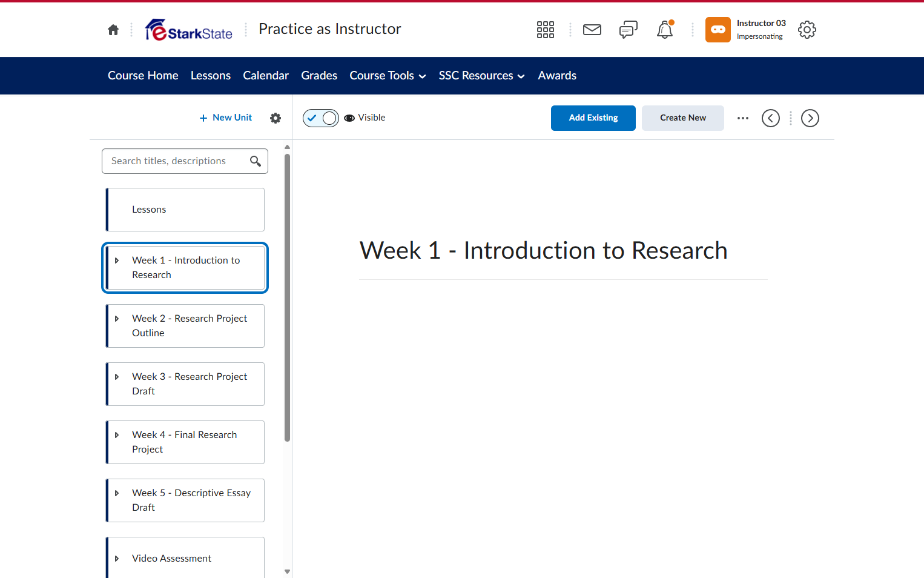Viewport: 924px width, 578px height.
Task: Click scrollbar down arrow in unit list
Action: (288, 571)
